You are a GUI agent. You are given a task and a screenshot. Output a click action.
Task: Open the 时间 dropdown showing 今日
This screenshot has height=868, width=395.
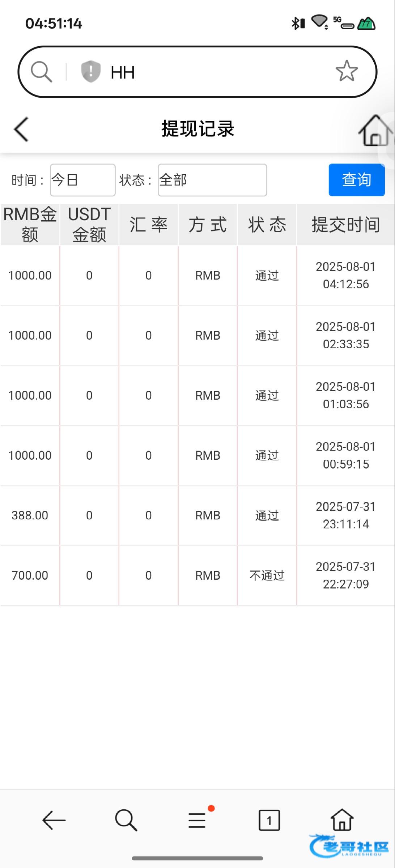[x=82, y=180]
